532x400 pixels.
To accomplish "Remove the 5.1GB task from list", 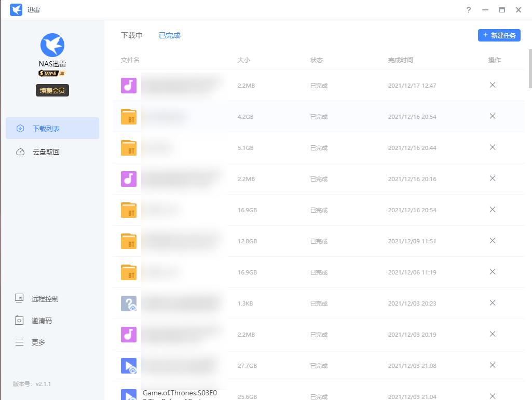I will (x=493, y=147).
